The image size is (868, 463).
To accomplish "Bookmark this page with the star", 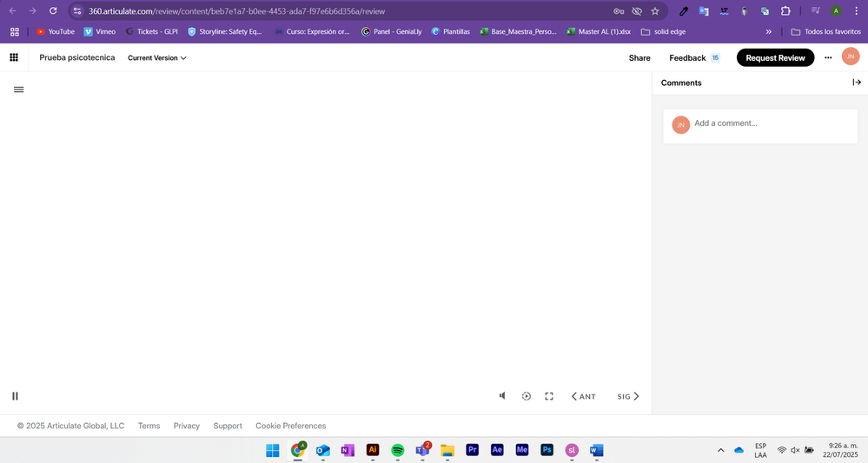I will tap(655, 11).
